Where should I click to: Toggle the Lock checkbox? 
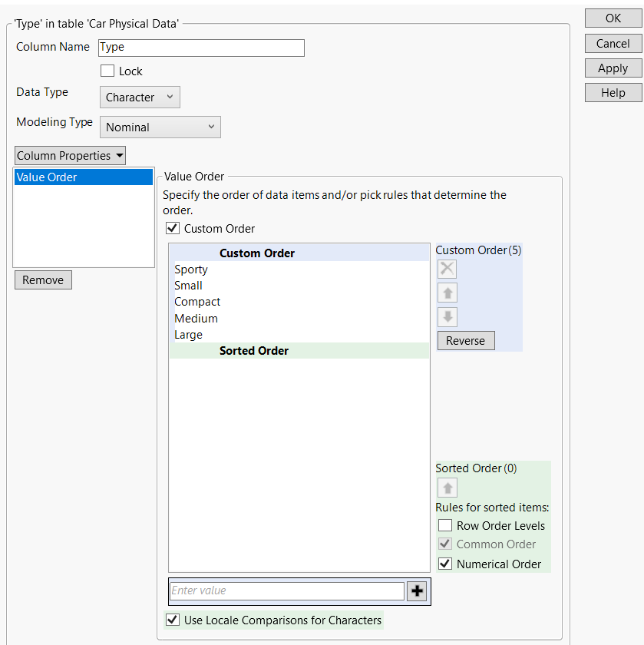click(x=107, y=71)
